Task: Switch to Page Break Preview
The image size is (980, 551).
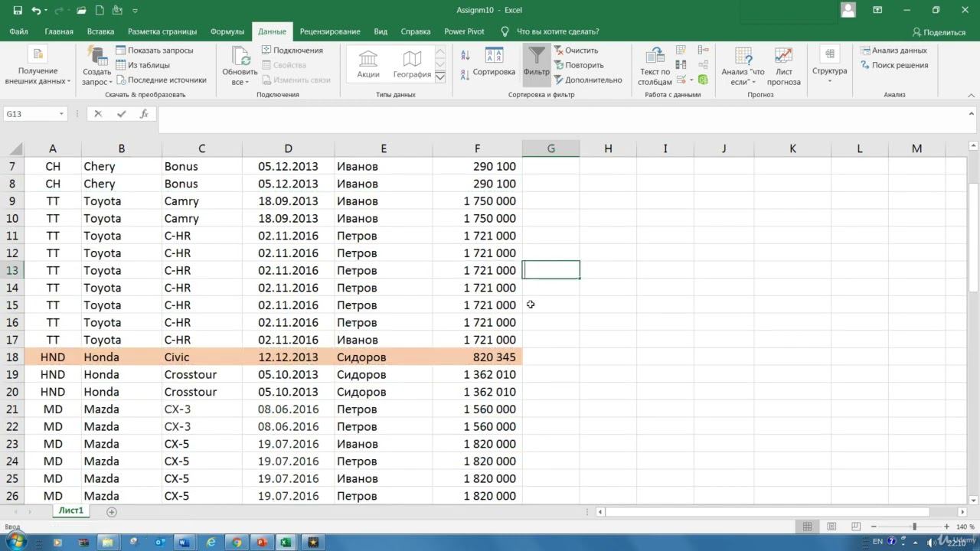Action: coord(854,527)
